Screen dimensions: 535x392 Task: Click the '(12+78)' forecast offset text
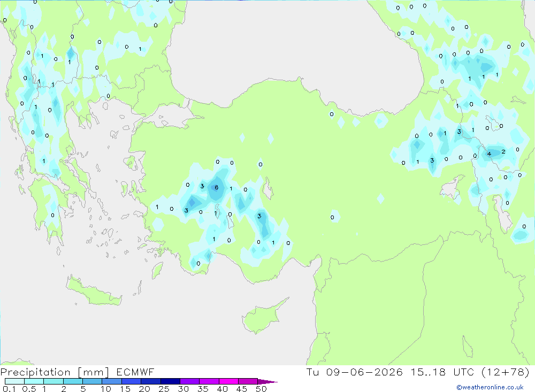coord(506,372)
